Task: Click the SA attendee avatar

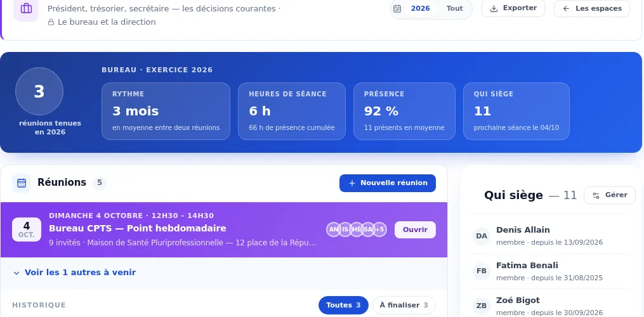Action: [x=368, y=230]
